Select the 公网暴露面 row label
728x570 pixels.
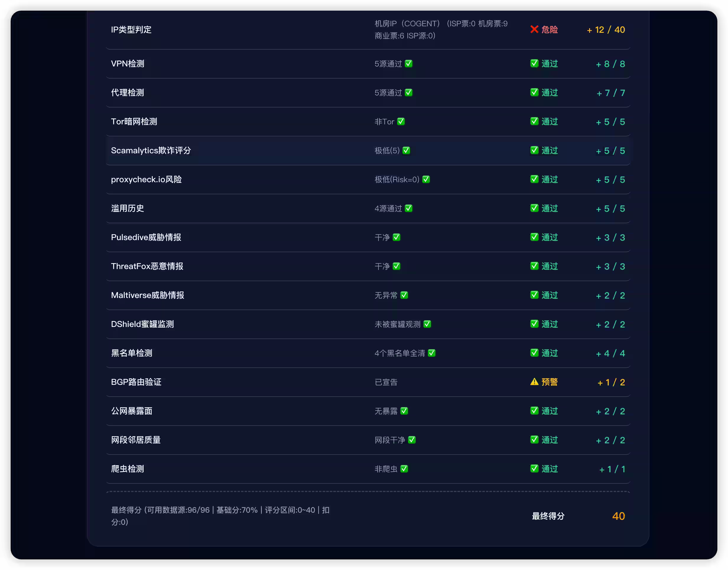(x=131, y=411)
